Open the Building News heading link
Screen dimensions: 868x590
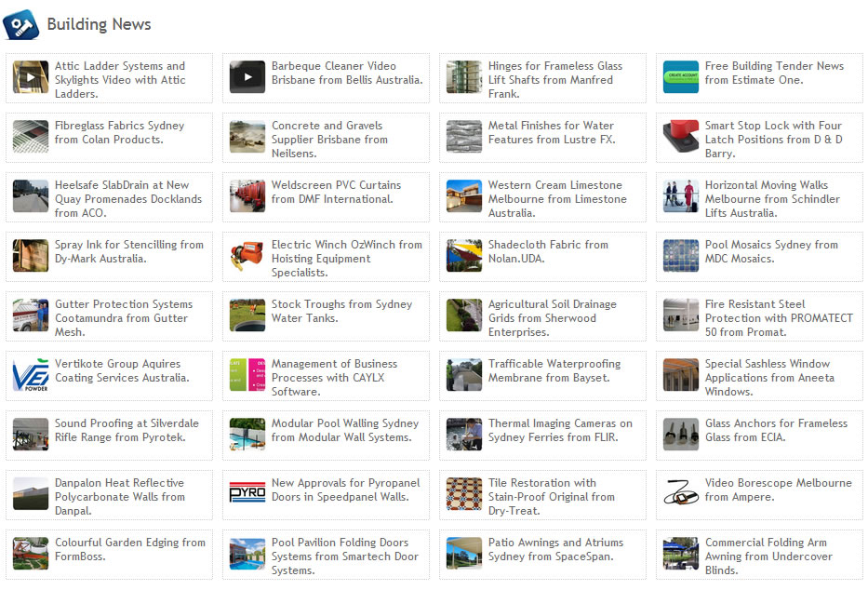(x=100, y=24)
